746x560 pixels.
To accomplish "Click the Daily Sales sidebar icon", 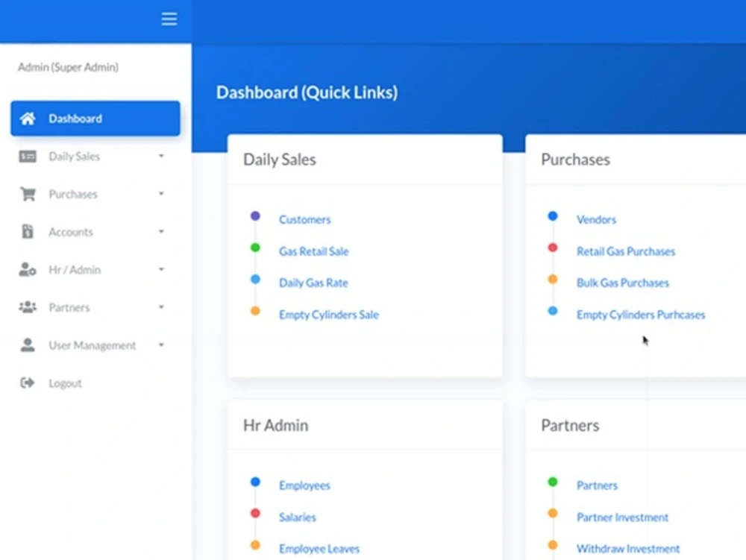I will point(28,157).
